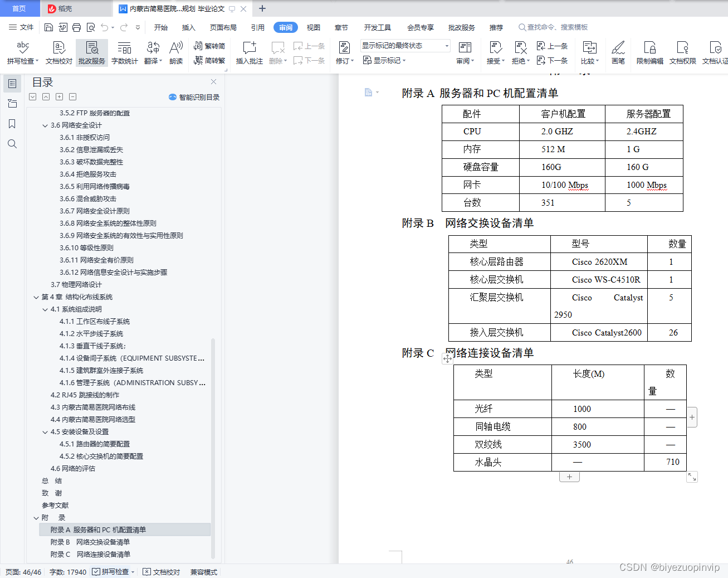
Task: Open bookmarks sidebar icon
Action: pos(12,124)
